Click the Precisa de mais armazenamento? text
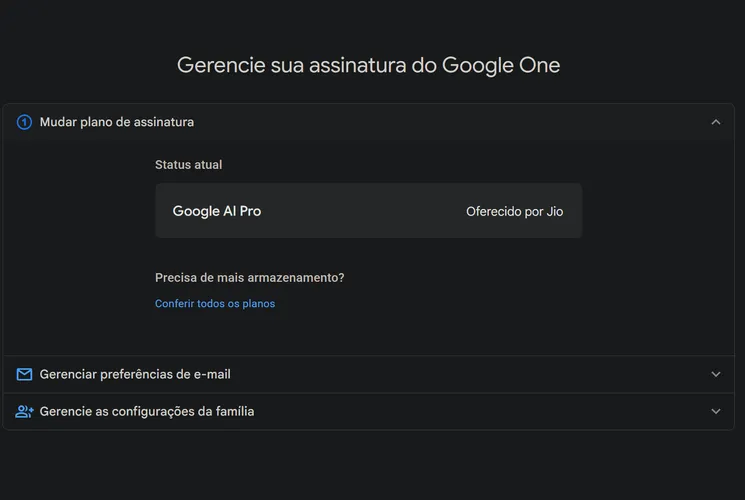The image size is (745, 500). (249, 278)
